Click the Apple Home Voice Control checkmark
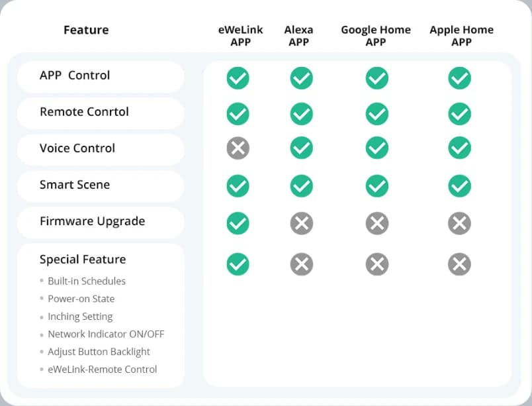The width and height of the screenshot is (532, 406). [x=459, y=148]
